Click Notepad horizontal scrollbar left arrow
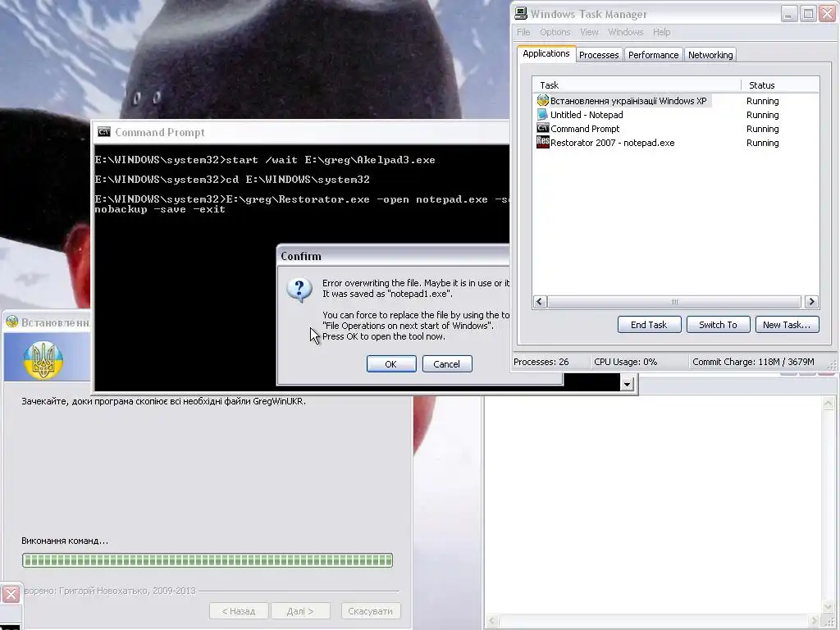 pyautogui.click(x=492, y=620)
